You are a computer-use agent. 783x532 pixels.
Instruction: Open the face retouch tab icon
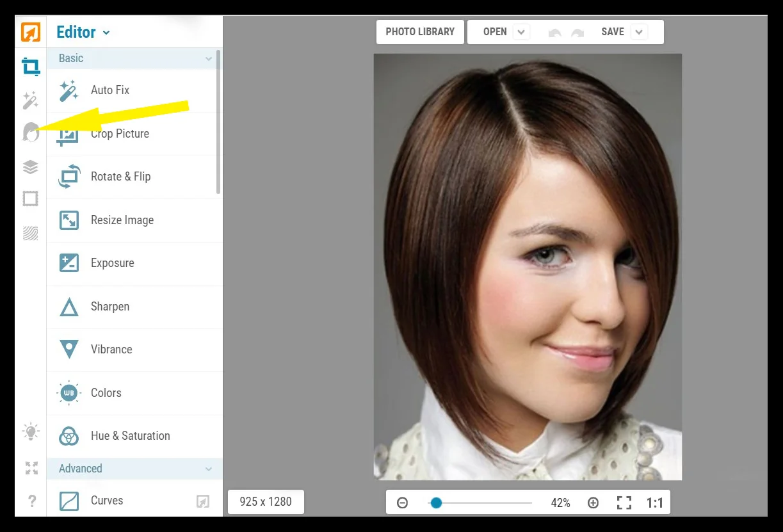[31, 133]
